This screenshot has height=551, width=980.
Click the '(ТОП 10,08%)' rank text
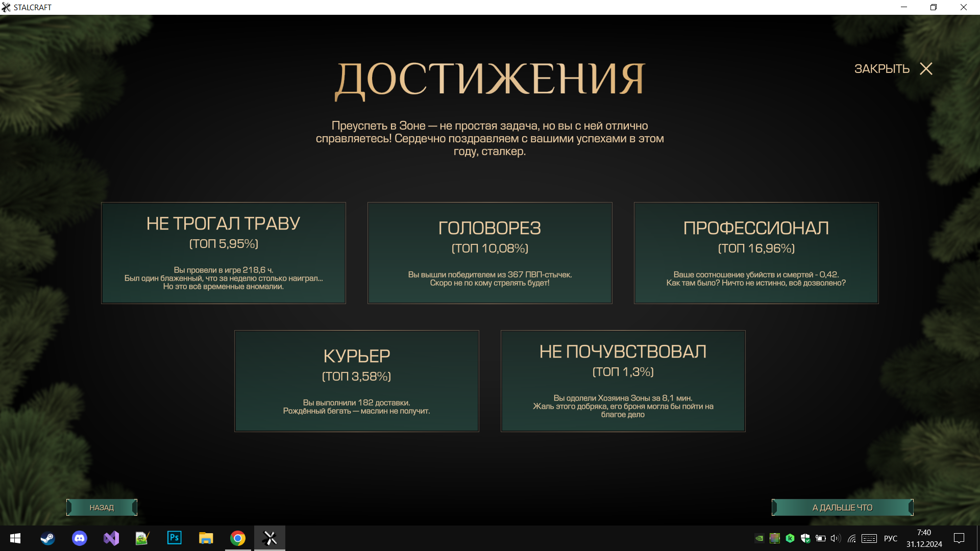(x=490, y=248)
